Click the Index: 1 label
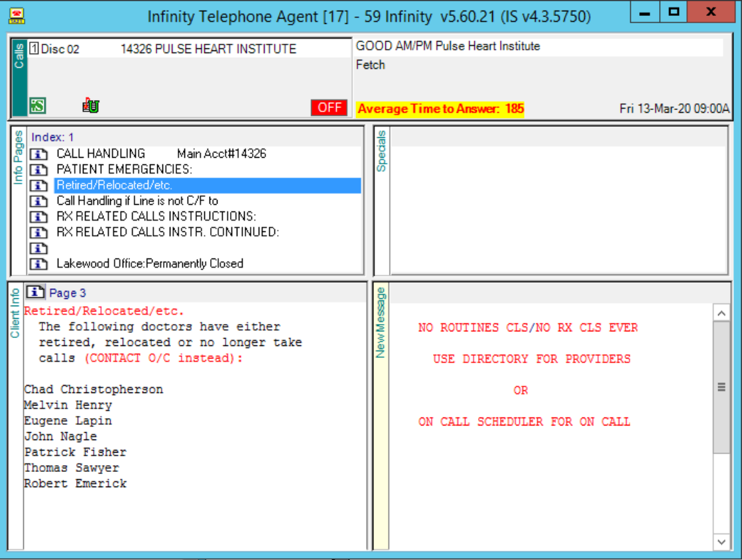The width and height of the screenshot is (742, 560). tap(52, 137)
